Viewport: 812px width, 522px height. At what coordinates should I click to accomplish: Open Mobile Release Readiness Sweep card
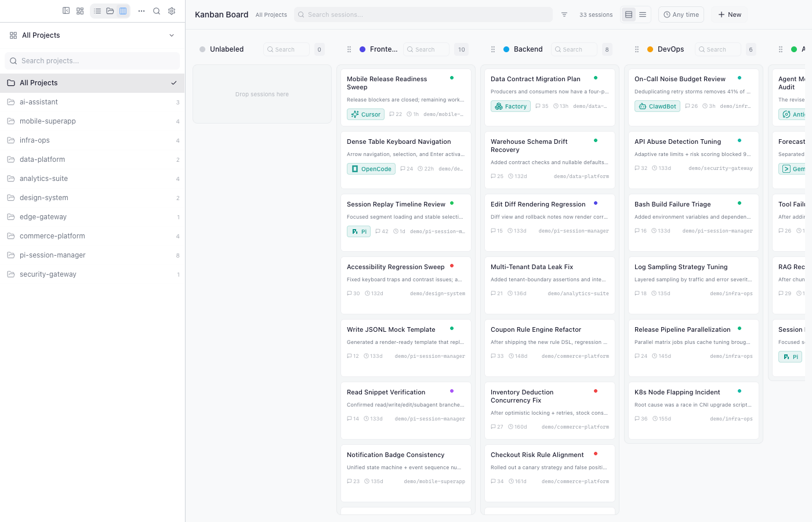[406, 97]
